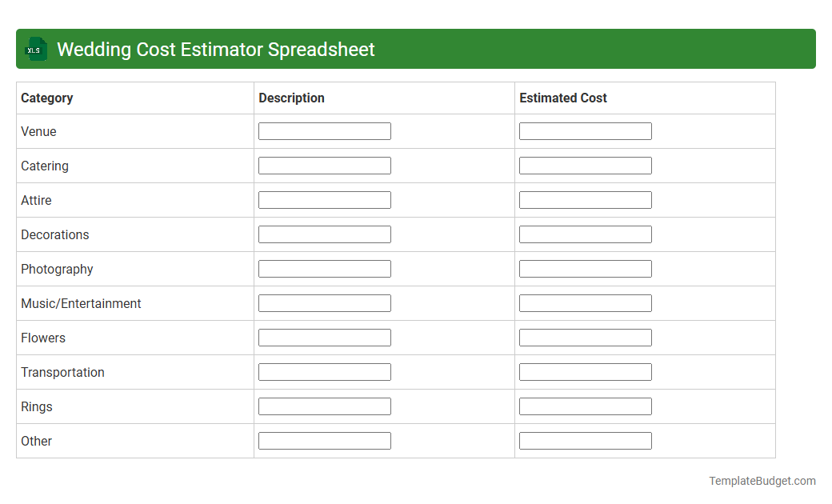Image resolution: width=832 pixels, height=504 pixels.
Task: Click the Description input for Photography
Action: tap(324, 268)
